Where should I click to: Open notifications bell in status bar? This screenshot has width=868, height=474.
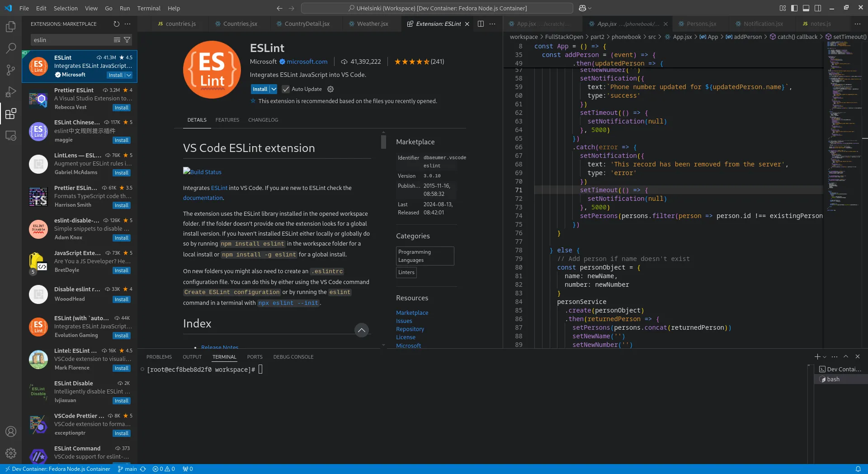point(858,469)
